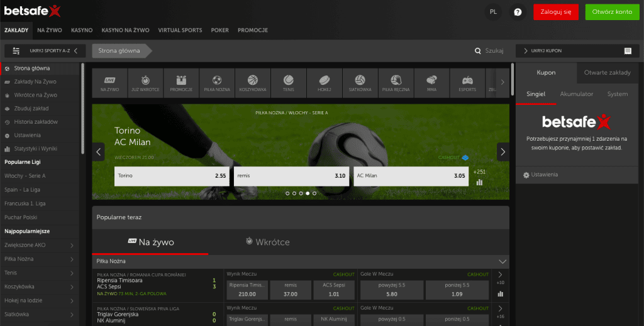Screen dimensions: 644x326
Task: Select the Tenis ball tile
Action: click(x=288, y=84)
